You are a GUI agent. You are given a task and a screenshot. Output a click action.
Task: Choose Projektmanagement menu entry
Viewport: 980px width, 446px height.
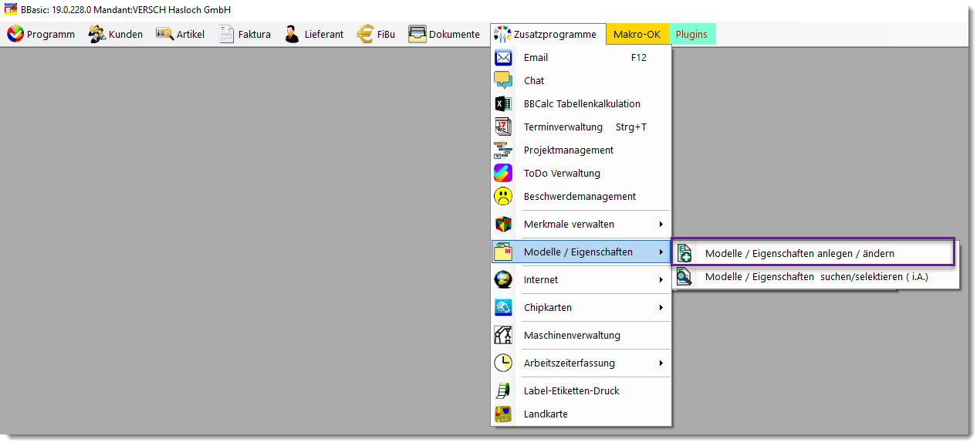(x=582, y=150)
